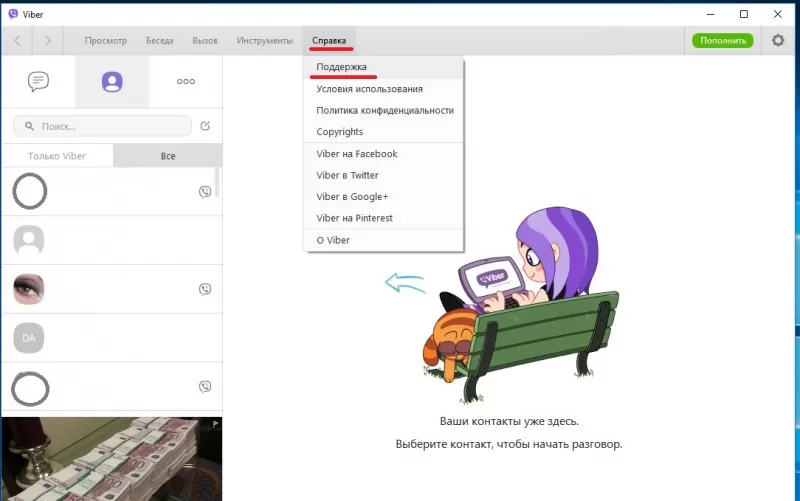Maximize the Viber window

point(744,14)
